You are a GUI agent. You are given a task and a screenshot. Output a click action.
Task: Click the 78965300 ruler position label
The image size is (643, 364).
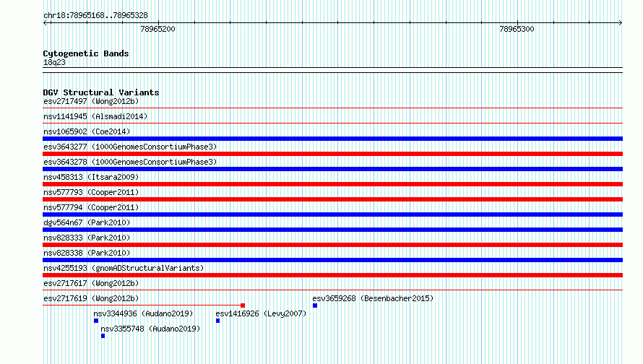pyautogui.click(x=517, y=29)
